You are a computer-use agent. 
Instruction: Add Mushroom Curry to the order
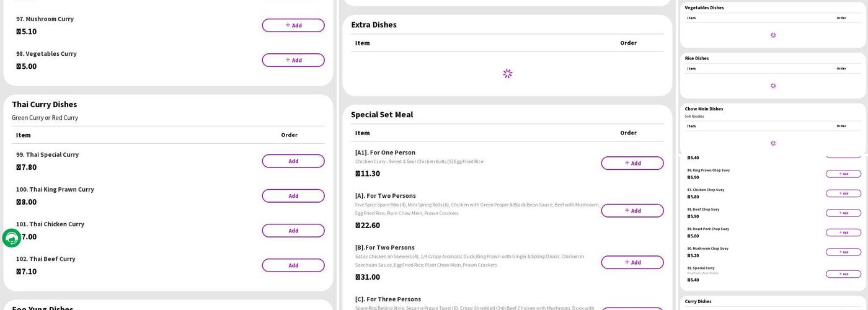293,25
